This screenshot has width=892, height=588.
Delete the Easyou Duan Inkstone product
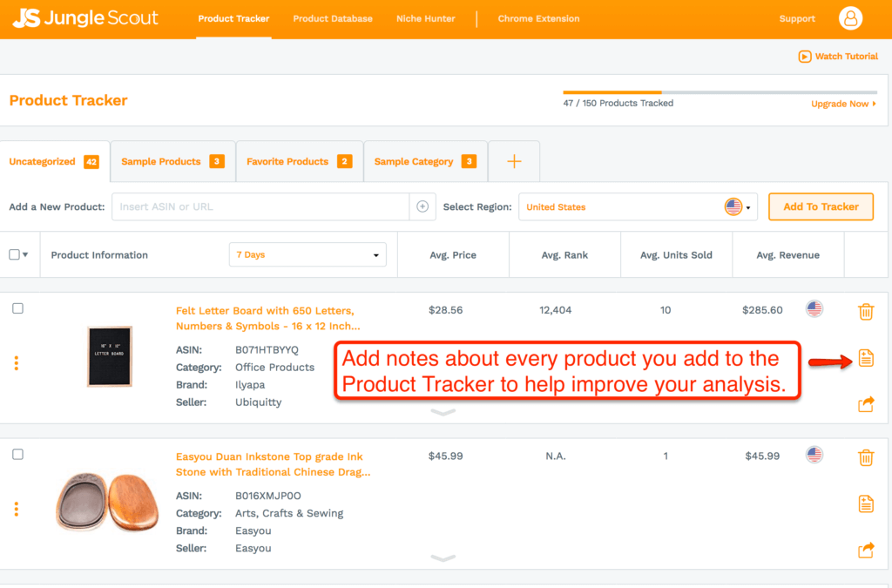click(x=866, y=457)
